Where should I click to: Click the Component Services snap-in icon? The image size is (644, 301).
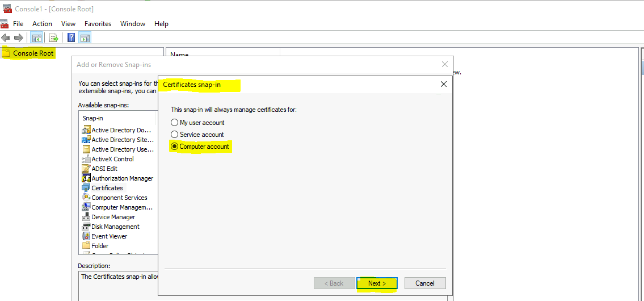point(86,198)
